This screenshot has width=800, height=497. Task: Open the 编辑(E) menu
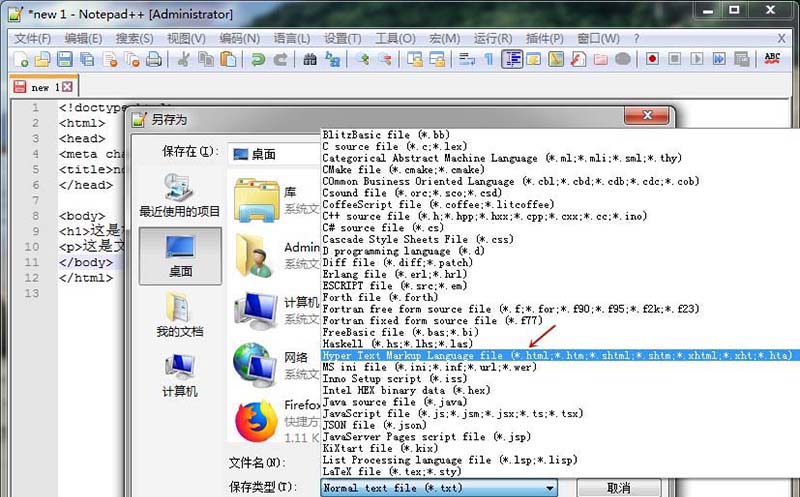(x=83, y=38)
